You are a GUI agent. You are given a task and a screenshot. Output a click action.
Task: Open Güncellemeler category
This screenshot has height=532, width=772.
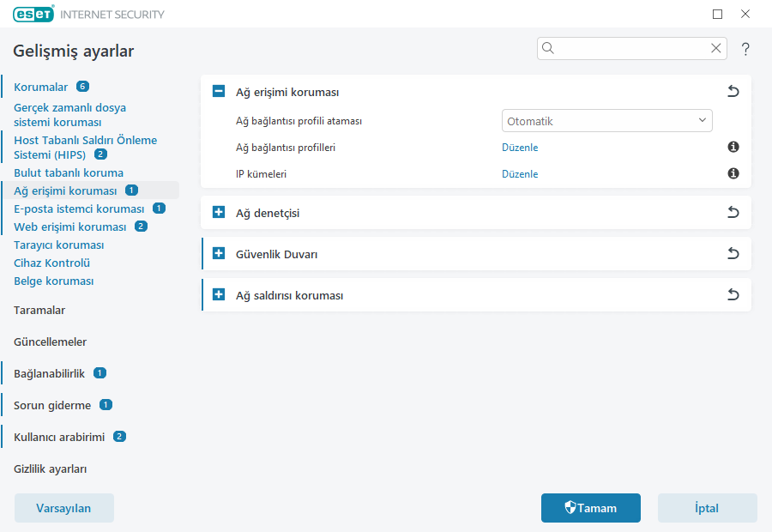click(51, 342)
